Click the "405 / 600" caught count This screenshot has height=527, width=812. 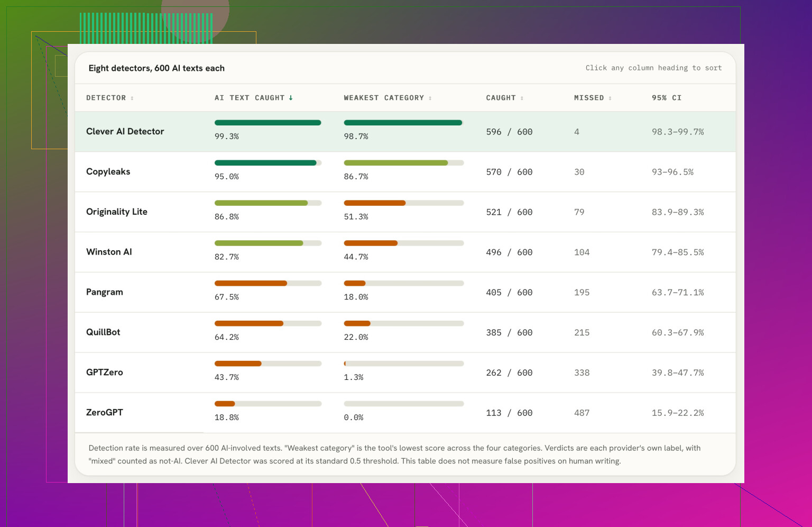[509, 293]
